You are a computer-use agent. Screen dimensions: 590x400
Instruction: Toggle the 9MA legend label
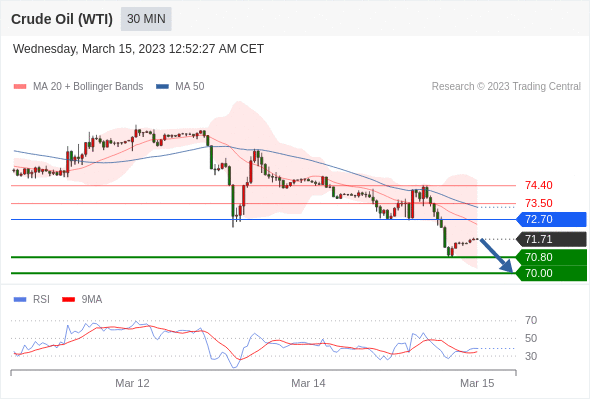point(92,300)
